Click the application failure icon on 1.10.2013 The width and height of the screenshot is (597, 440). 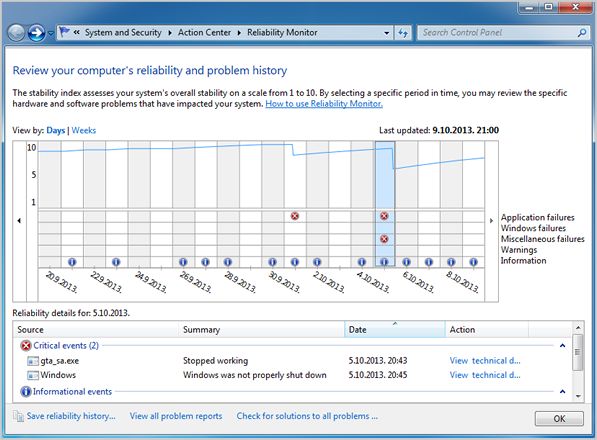(x=295, y=216)
